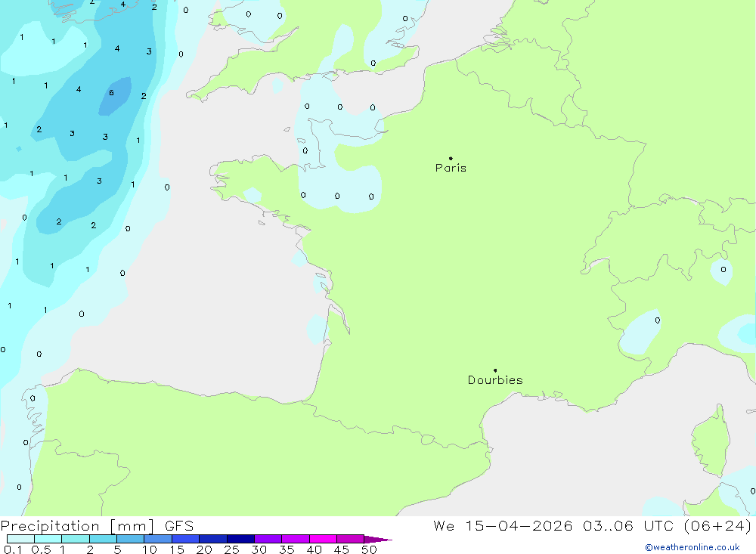Pick the 35–40 mm legend color

(x=295, y=539)
